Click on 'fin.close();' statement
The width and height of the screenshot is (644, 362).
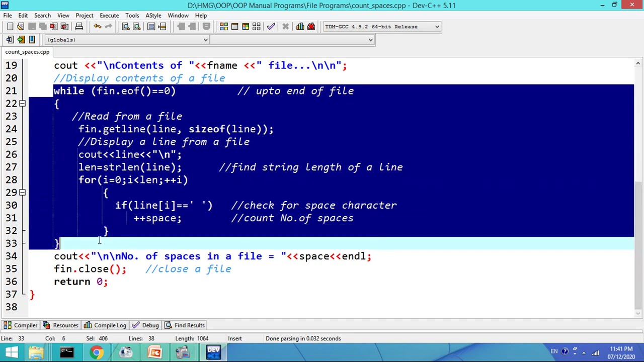(x=91, y=269)
